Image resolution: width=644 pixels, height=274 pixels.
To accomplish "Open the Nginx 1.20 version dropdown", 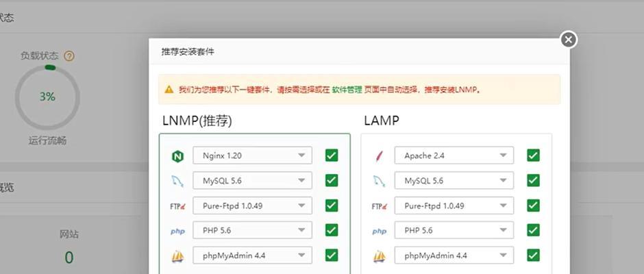I will click(x=252, y=155).
